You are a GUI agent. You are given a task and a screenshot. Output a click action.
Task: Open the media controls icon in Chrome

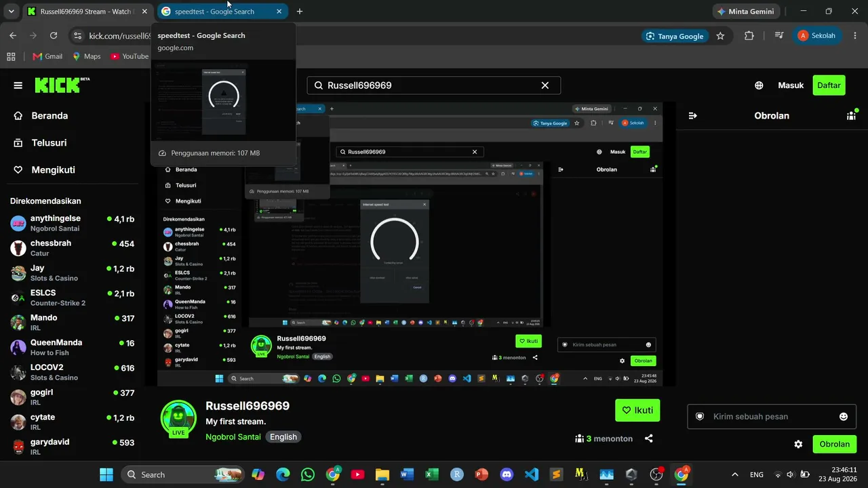[x=779, y=36]
